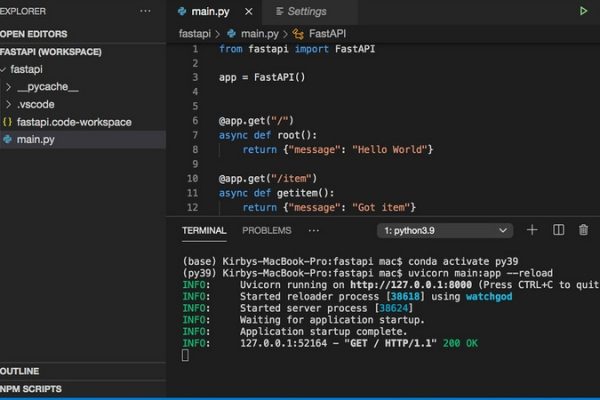Viewport: 600px width, 400px height.
Task: Click FastAPI breadcrumb symbol name
Action: point(328,34)
